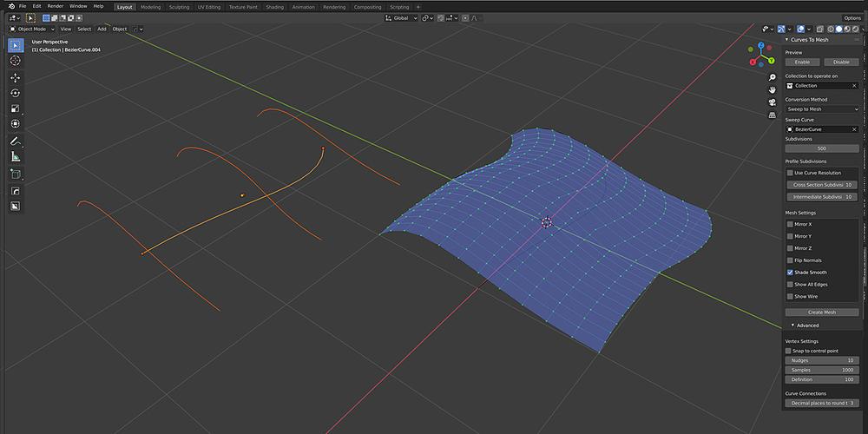Enable Snap to control point checkbox
This screenshot has height=434, width=868.
click(x=788, y=351)
